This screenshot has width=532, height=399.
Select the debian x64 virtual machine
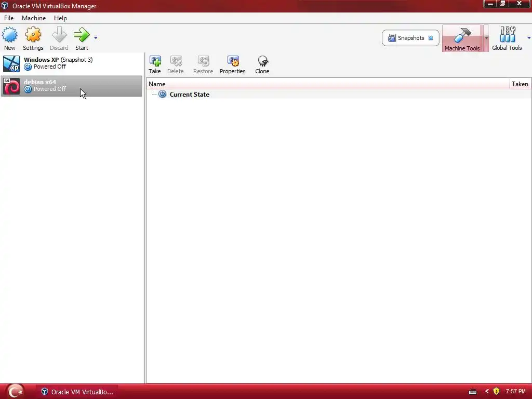[72, 86]
